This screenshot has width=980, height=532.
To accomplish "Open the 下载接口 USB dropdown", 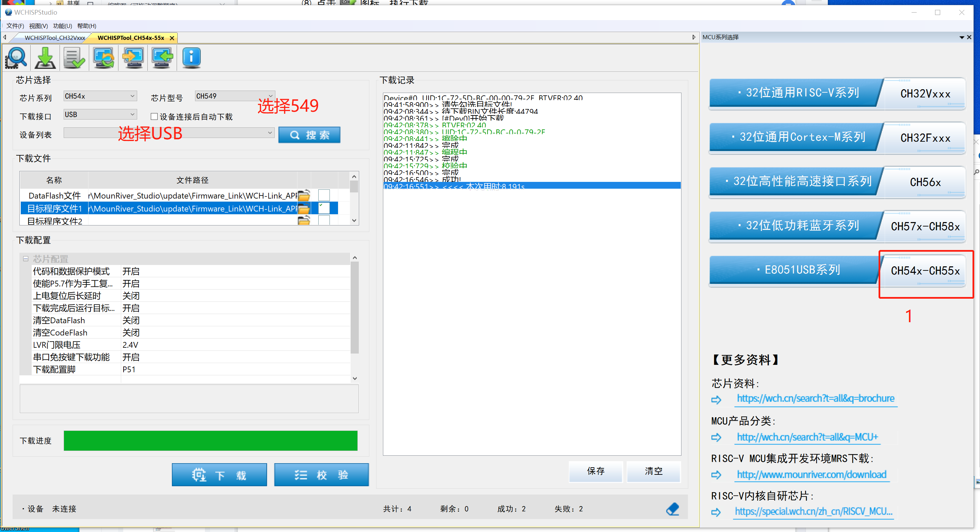I will pyautogui.click(x=100, y=114).
